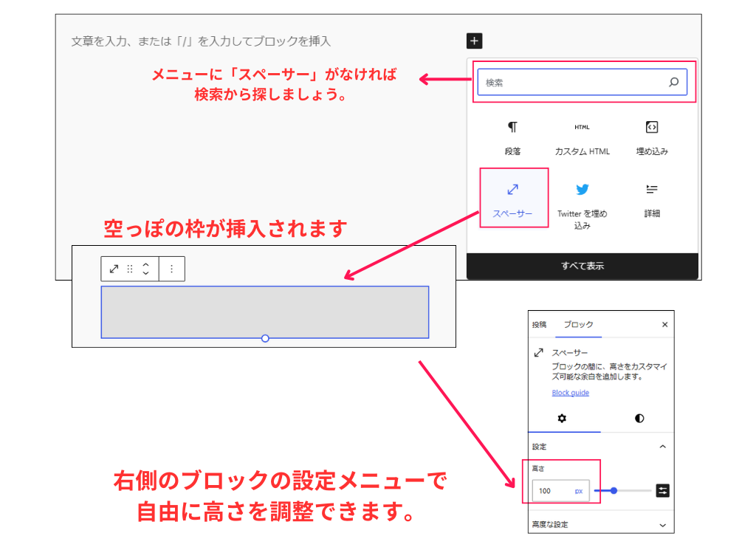Click the black plus block inserter icon

[x=473, y=41]
